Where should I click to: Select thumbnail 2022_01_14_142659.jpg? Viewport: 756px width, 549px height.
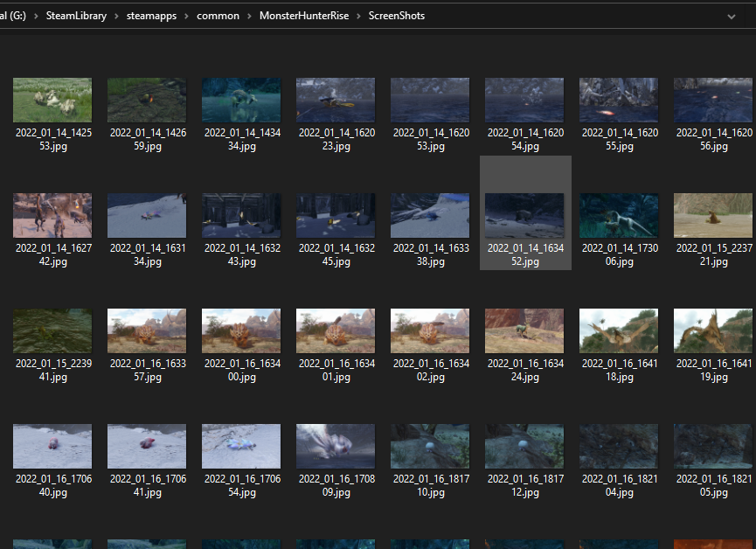[147, 100]
